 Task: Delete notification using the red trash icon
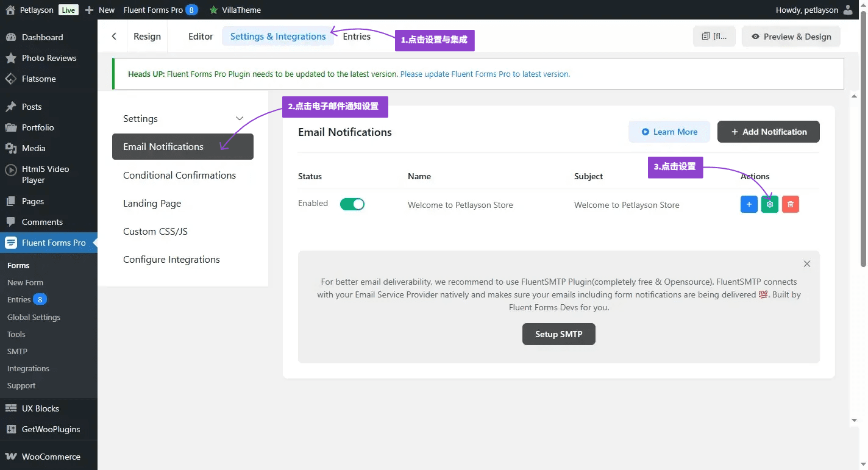(x=790, y=204)
